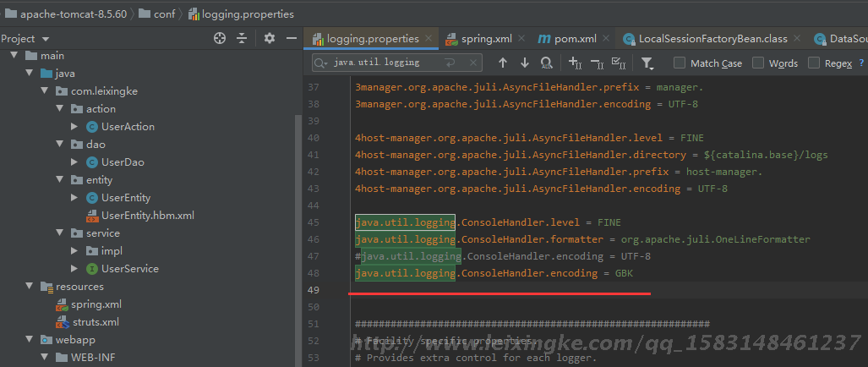This screenshot has width=868, height=367.
Task: Toggle the Words checkbox
Action: [758, 63]
